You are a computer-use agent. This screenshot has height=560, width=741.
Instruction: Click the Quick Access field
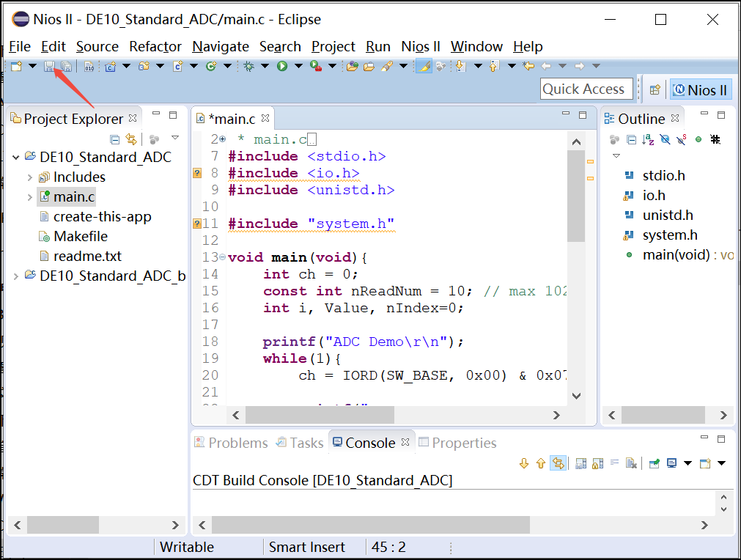click(x=586, y=89)
